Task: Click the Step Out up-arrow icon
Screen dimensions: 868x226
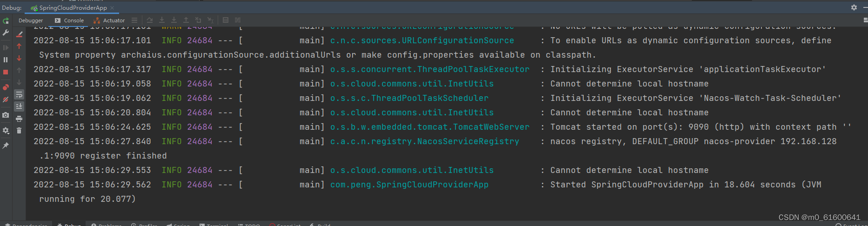Action: [186, 20]
